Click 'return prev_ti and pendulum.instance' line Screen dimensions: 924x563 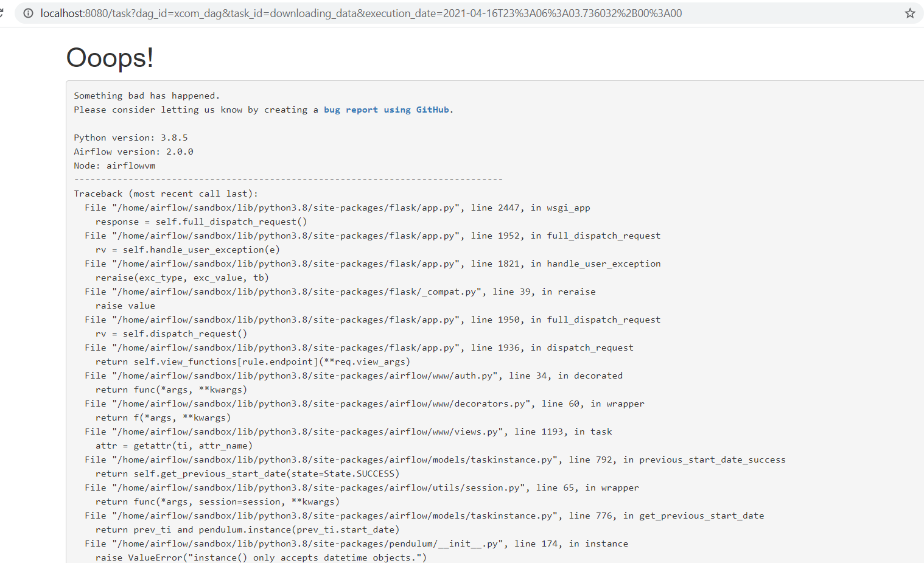point(247,530)
